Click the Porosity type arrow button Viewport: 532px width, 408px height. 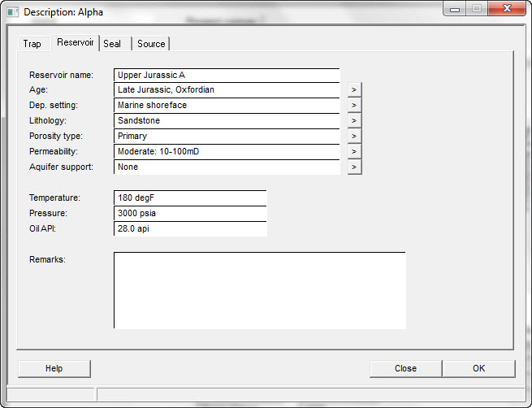354,136
